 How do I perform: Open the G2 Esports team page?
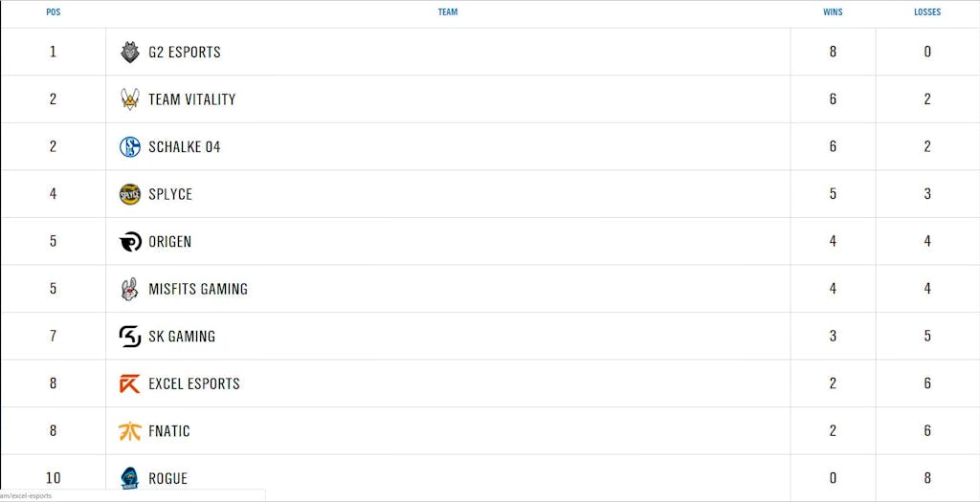click(x=185, y=53)
